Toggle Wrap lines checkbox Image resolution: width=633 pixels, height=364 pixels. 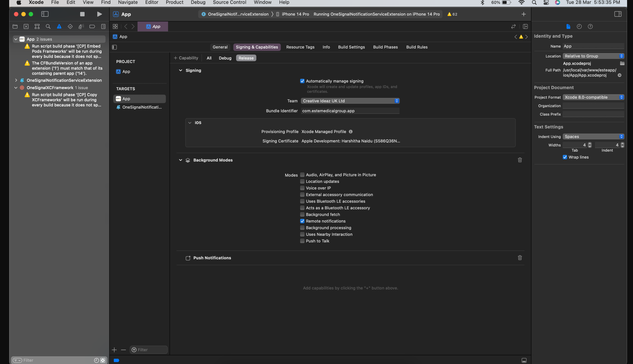click(565, 157)
